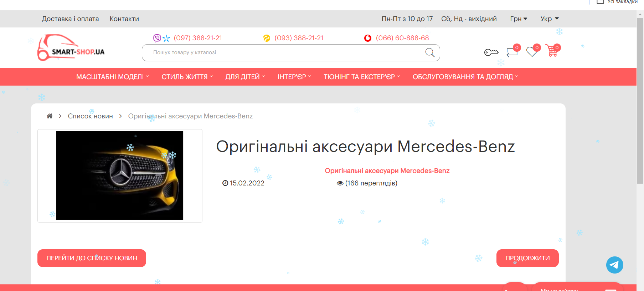Viewport: 644px width, 291px height.
Task: Click the Smart-Shop.ua logo
Action: (x=71, y=47)
